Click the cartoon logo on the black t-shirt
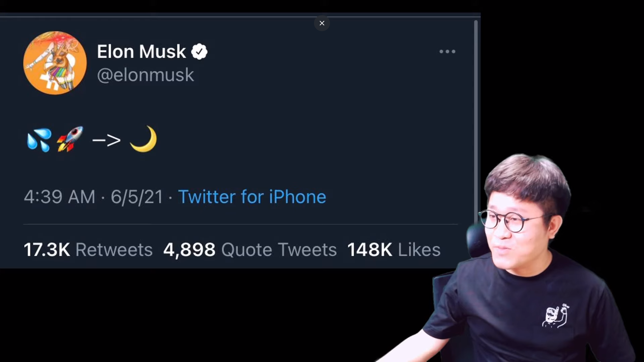 point(556,316)
